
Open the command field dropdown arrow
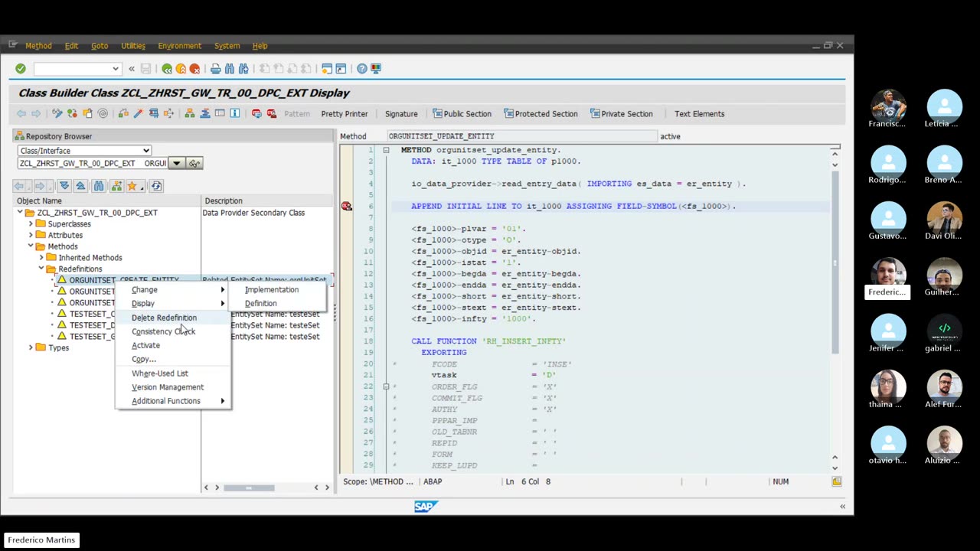[116, 69]
